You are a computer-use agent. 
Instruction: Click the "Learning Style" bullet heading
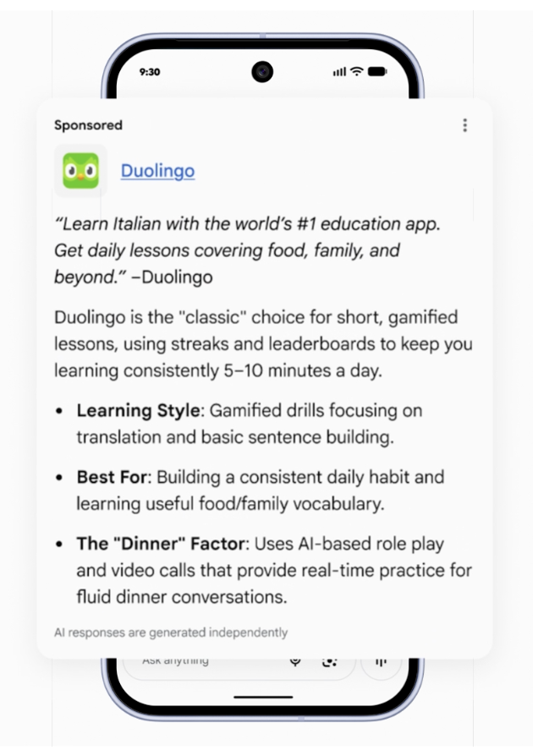coord(138,410)
